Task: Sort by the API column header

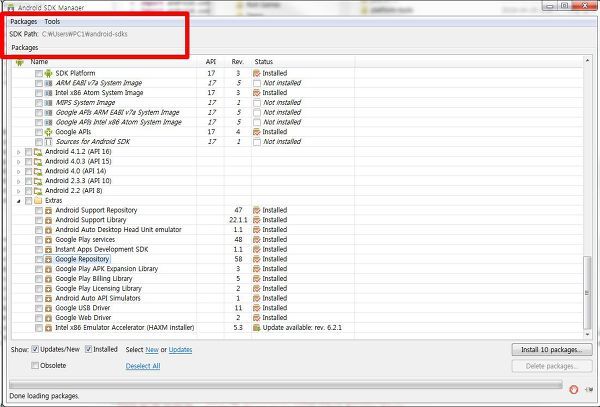Action: [x=211, y=62]
